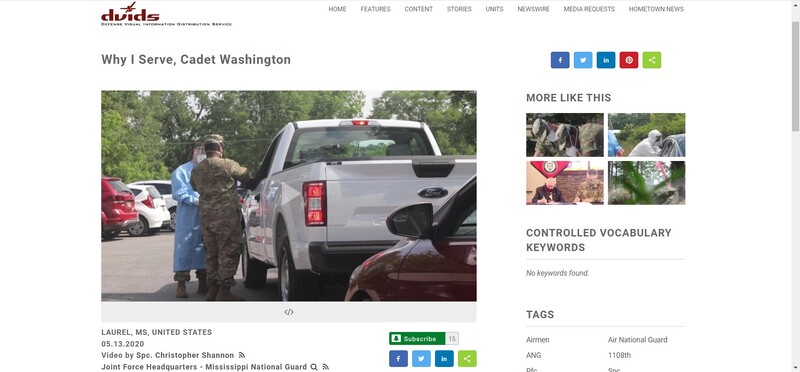
Task: Open the FEATURES menu
Action: [376, 9]
